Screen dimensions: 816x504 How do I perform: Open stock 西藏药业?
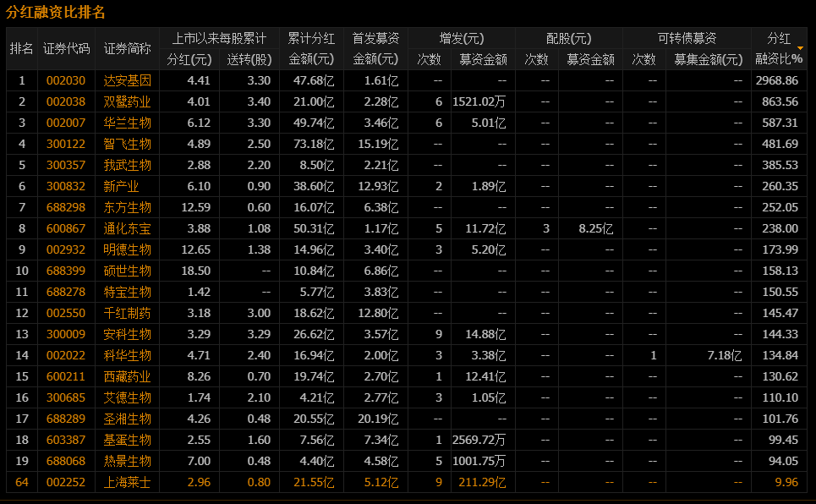[x=127, y=376]
